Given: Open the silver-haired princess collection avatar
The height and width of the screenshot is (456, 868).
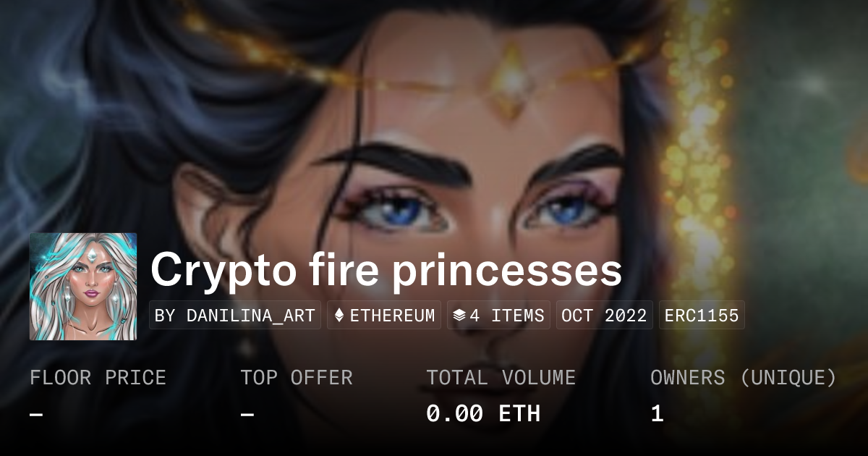Looking at the screenshot, I should pos(83,287).
